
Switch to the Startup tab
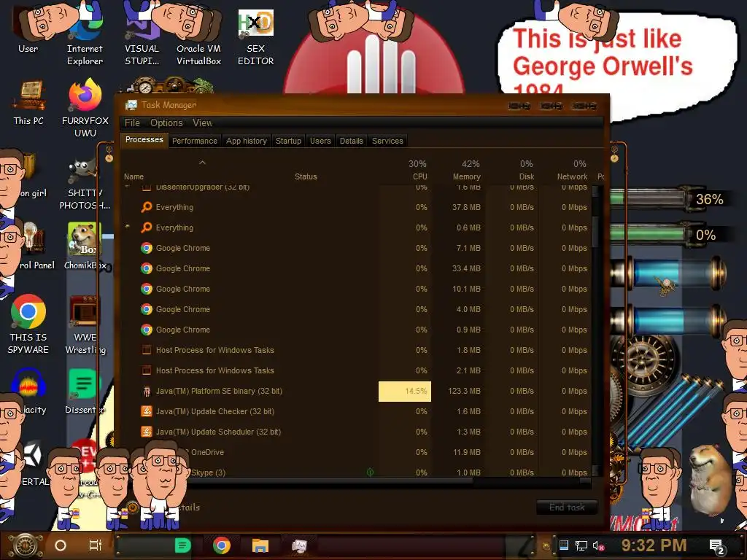click(288, 141)
